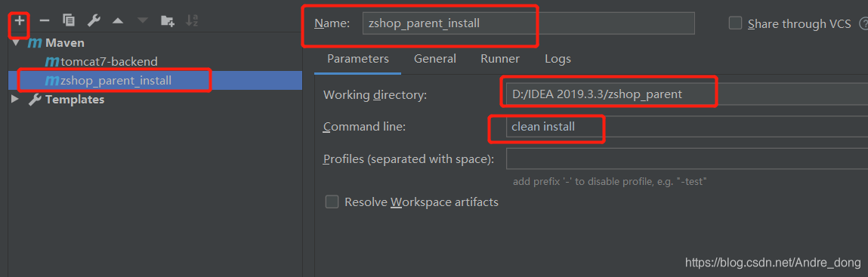Click the Name input field

pyautogui.click(x=528, y=23)
